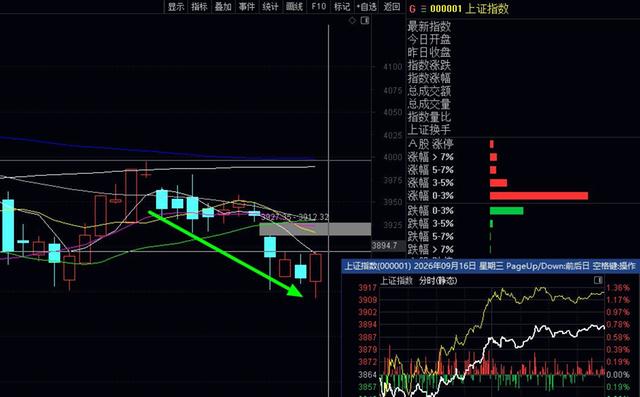The width and height of the screenshot is (640, 397).
Task: Click the diamond icon above the chart
Action: [352, 20]
